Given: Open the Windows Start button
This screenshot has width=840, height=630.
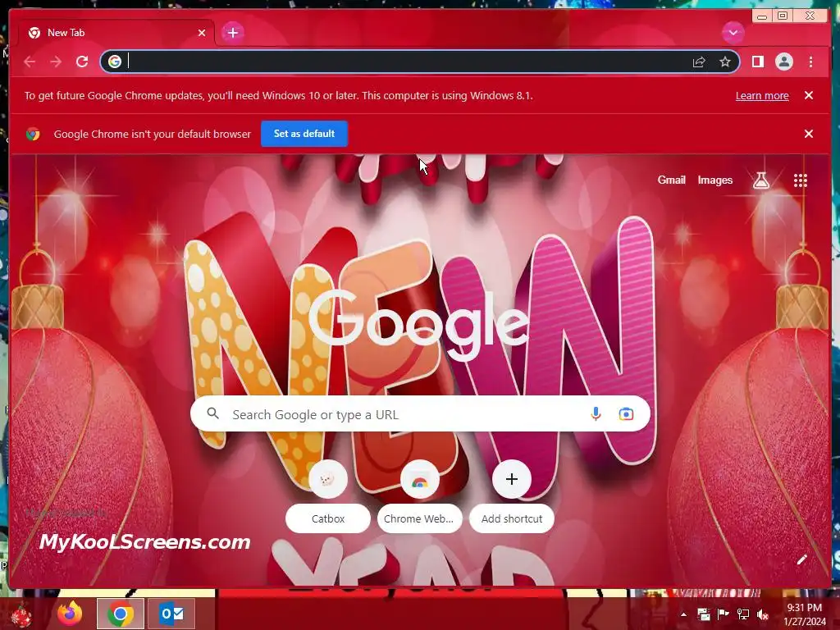Looking at the screenshot, I should click(x=21, y=614).
